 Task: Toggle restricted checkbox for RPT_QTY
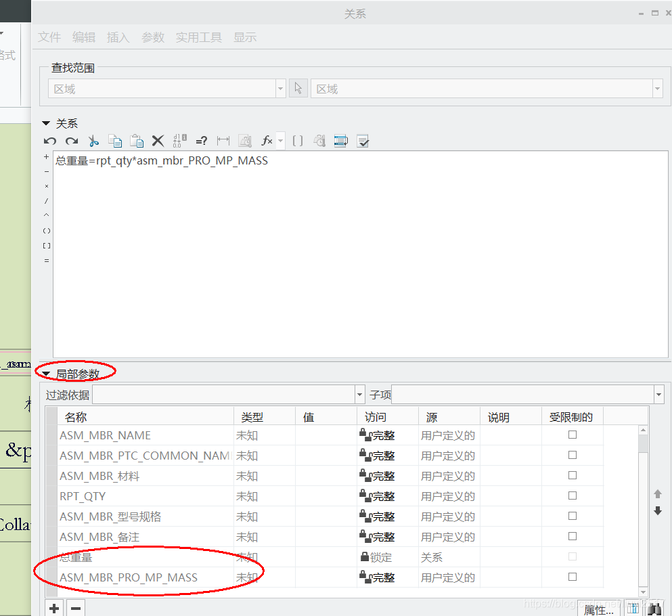pos(572,496)
